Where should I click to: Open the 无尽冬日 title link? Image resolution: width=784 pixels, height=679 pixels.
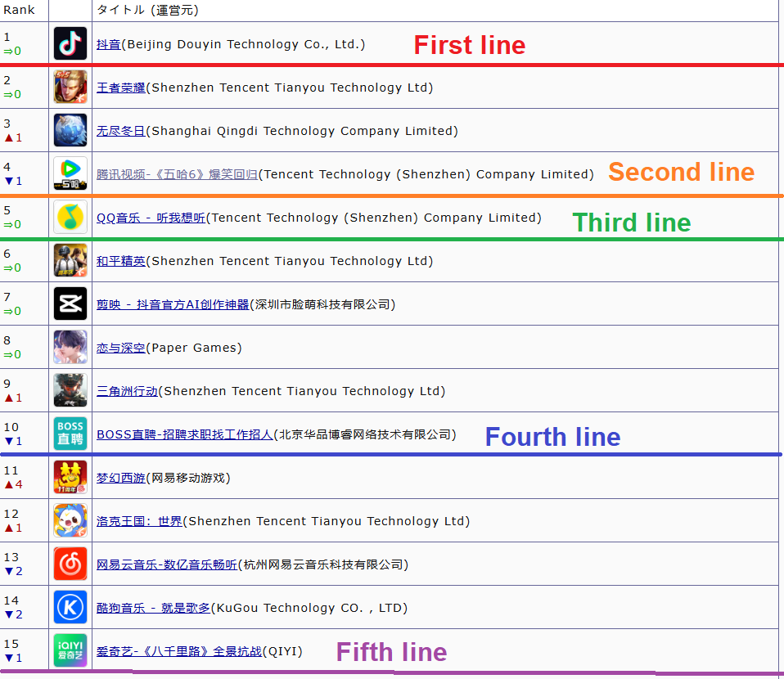[121, 131]
